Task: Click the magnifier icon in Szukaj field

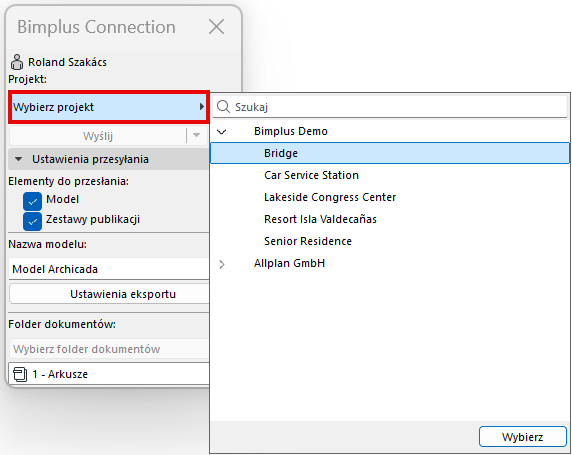Action: (x=223, y=107)
